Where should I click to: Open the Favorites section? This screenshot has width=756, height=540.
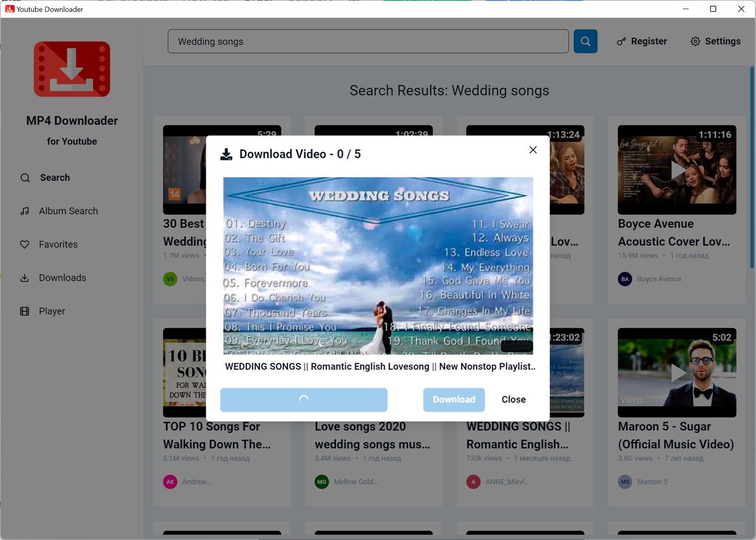coord(57,244)
